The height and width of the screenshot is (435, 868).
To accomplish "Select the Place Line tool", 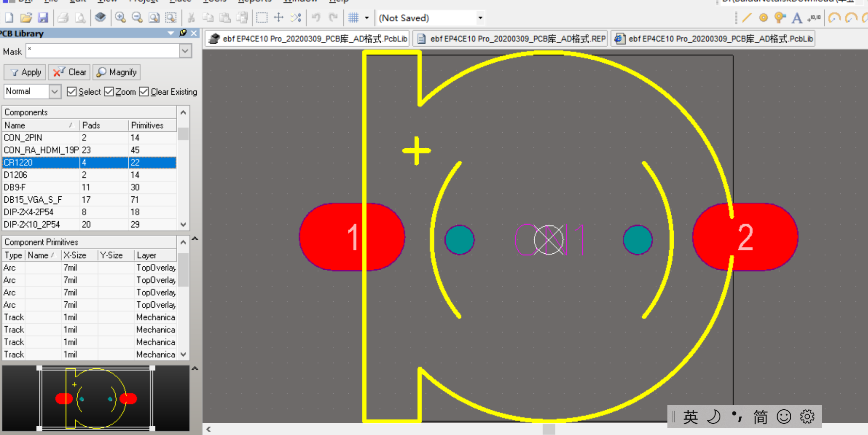I will click(x=747, y=18).
